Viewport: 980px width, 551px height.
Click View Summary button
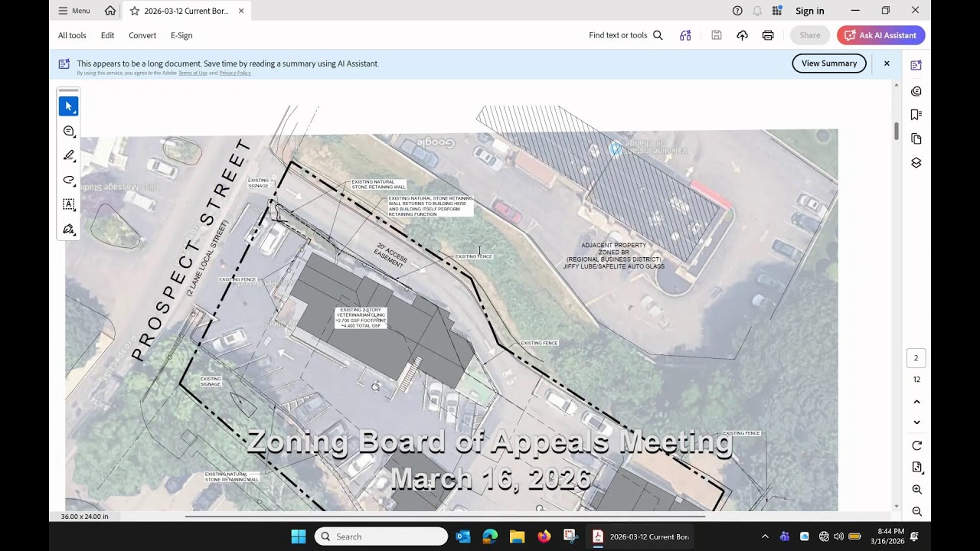[829, 64]
